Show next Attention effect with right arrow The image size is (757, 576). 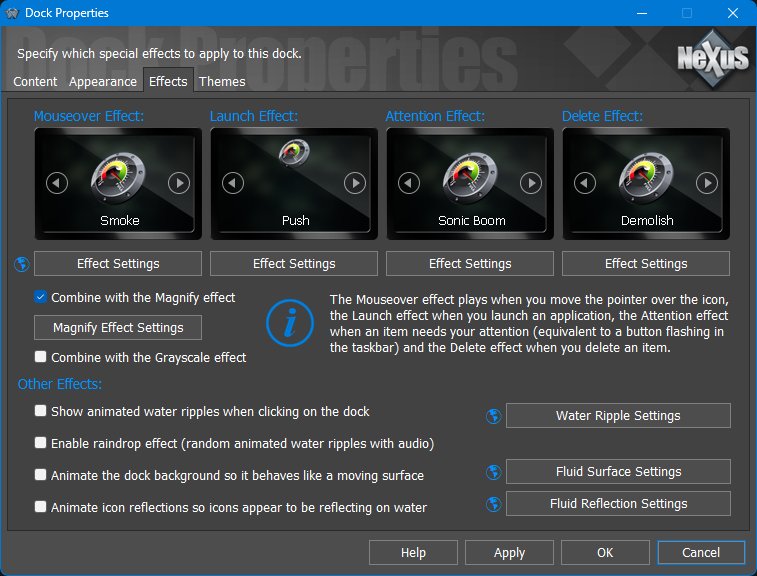coord(531,183)
